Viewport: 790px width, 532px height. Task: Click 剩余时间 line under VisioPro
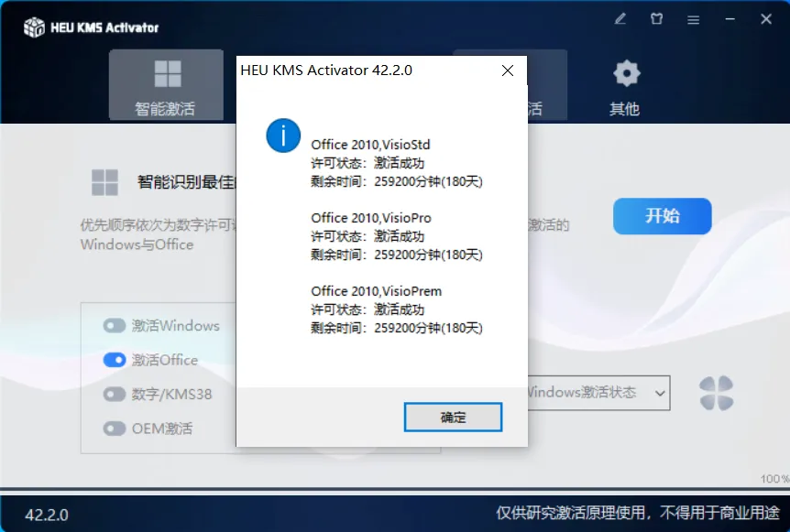click(397, 255)
